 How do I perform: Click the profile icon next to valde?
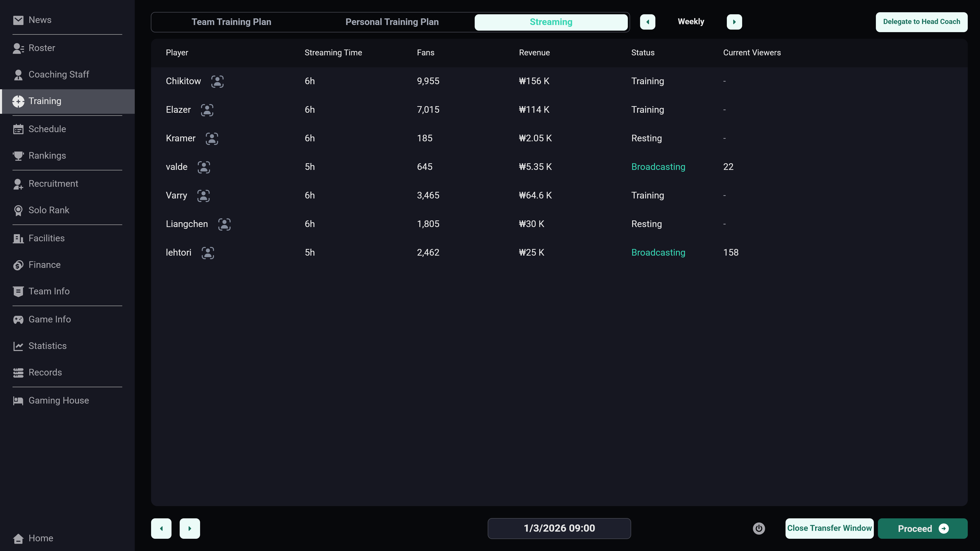click(204, 167)
